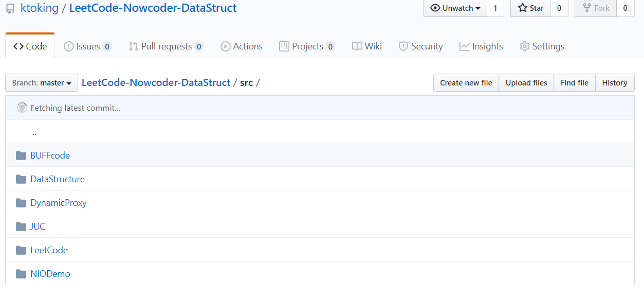Open the ktoking user profile link
This screenshot has height=295, width=644.
point(40,8)
